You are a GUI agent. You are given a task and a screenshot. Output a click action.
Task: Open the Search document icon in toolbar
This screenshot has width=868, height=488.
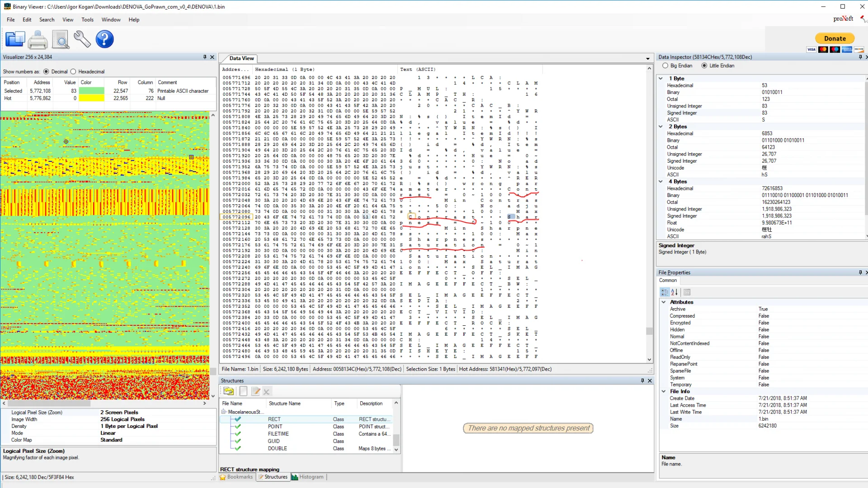pyautogui.click(x=61, y=39)
